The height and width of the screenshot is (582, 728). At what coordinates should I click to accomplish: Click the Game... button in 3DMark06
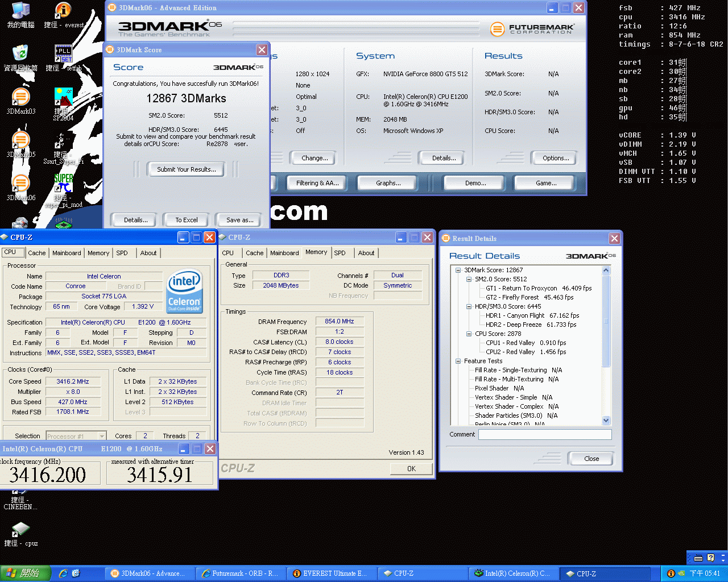pos(546,183)
